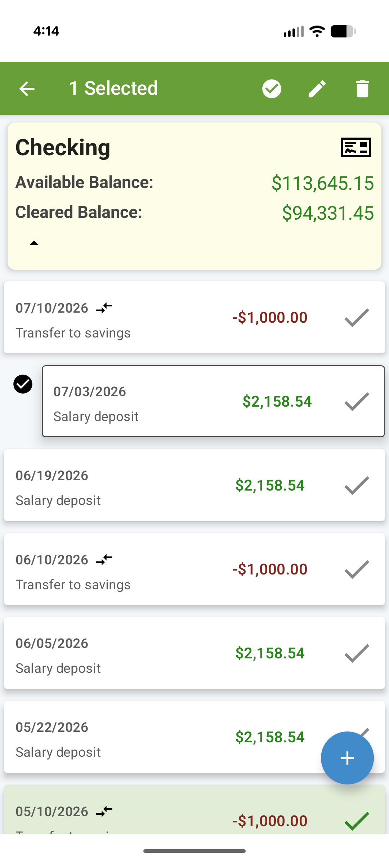Viewport: 389px width, 868px height.
Task: Toggle cleared check on 06/10/2026 transfer
Action: [357, 569]
